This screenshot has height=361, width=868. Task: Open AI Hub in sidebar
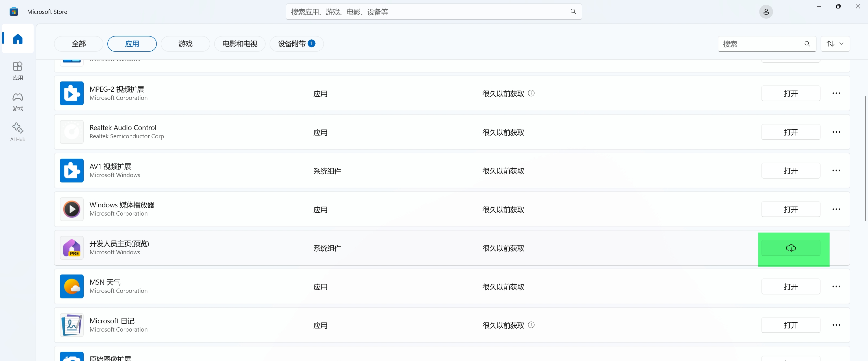[18, 132]
